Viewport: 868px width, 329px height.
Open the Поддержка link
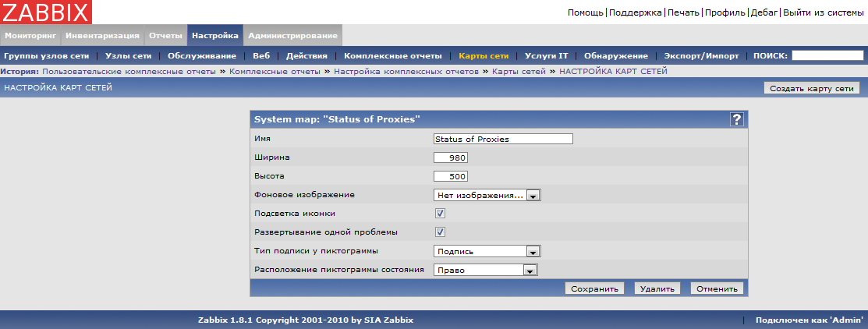(636, 12)
